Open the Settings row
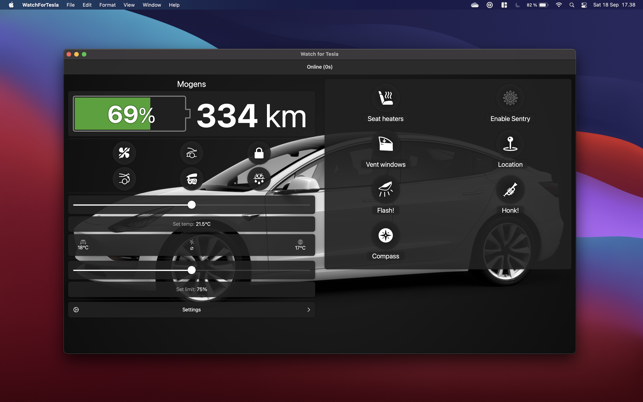This screenshot has width=643, height=402. coord(192,310)
